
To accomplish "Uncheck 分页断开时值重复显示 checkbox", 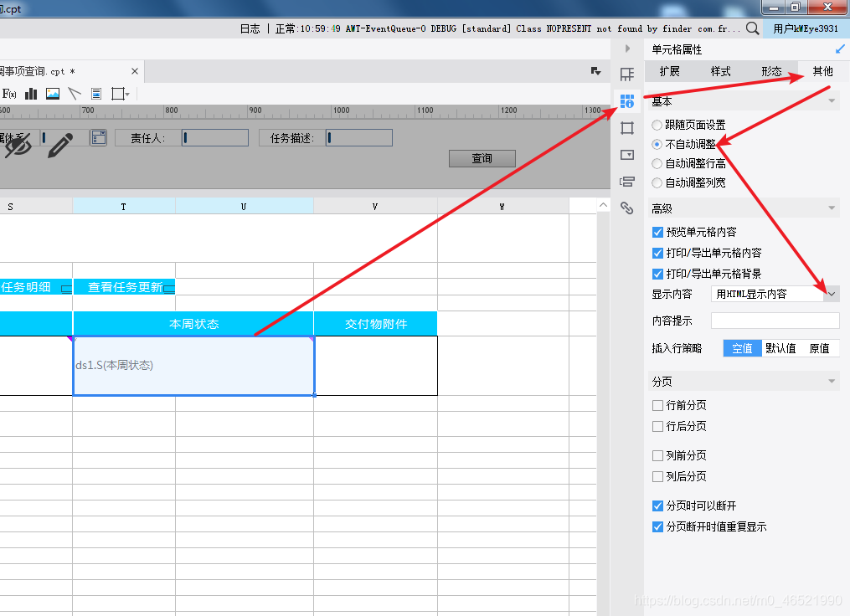I will 657,526.
